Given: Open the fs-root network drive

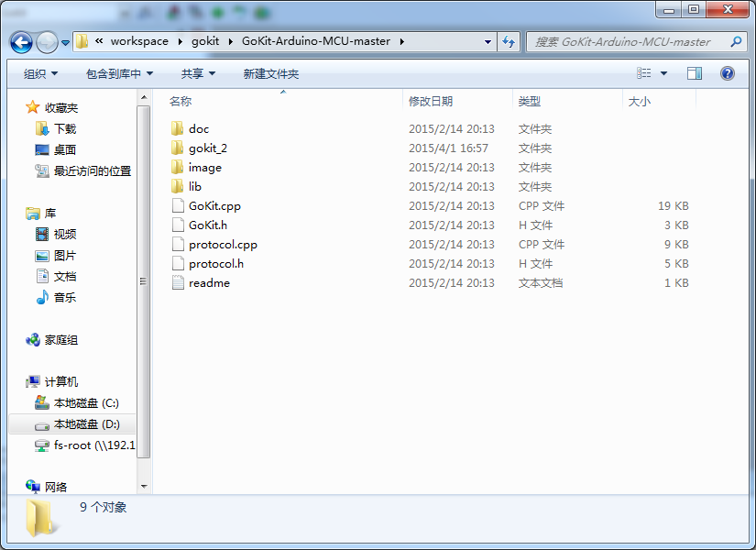Looking at the screenshot, I should point(94,445).
